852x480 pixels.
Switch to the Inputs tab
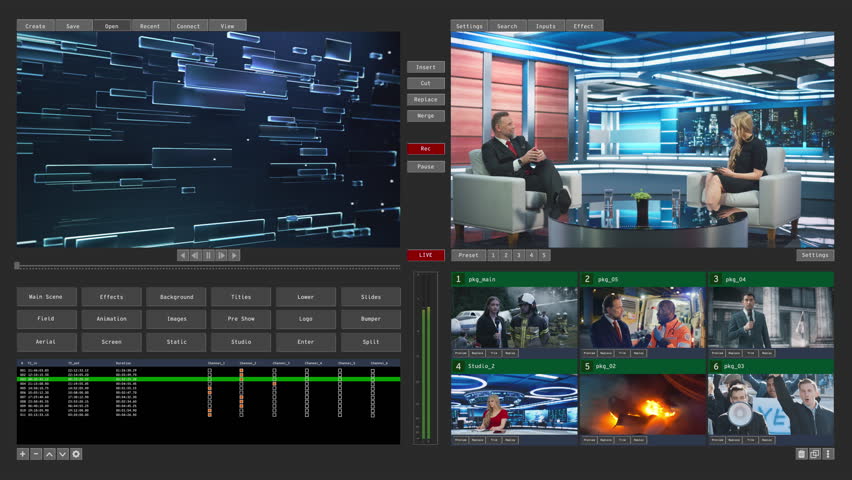click(546, 26)
